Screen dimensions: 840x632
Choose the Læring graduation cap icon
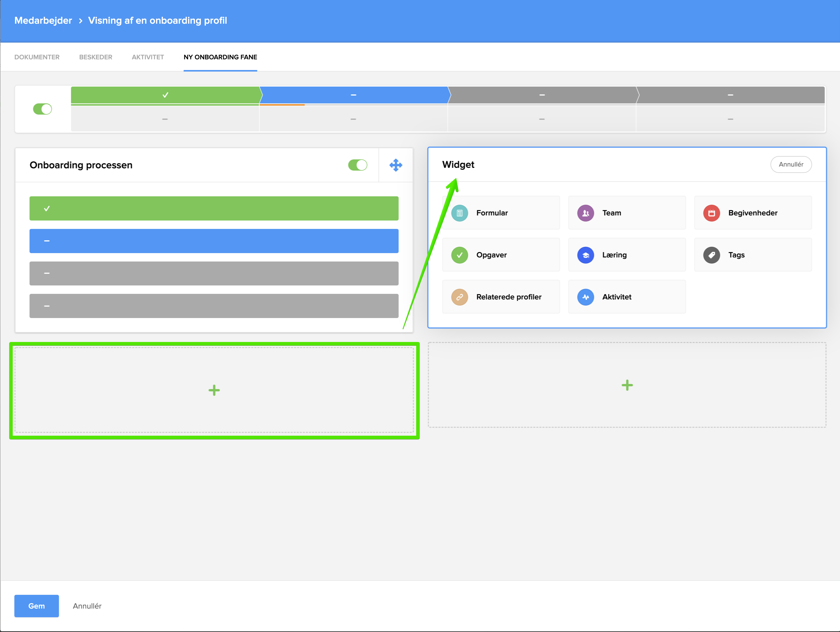pos(585,255)
